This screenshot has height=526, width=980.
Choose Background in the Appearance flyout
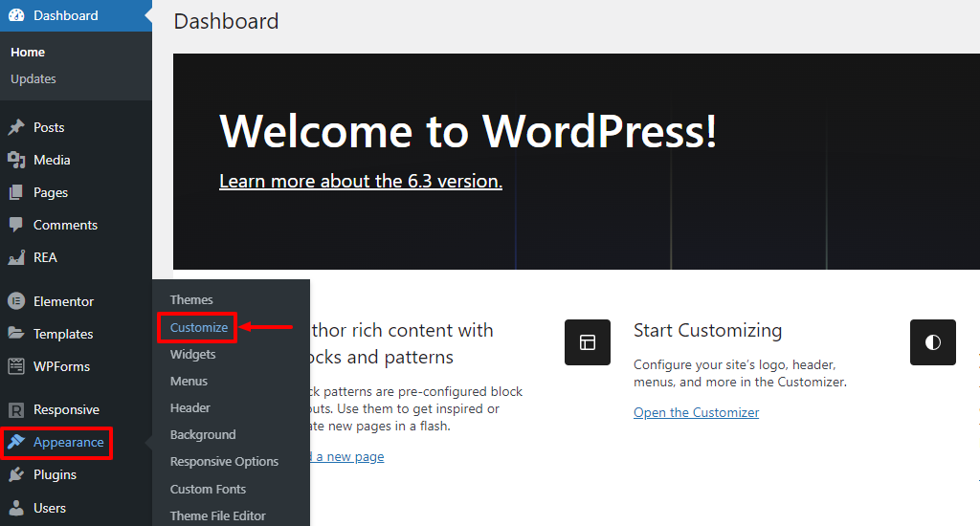tap(203, 435)
